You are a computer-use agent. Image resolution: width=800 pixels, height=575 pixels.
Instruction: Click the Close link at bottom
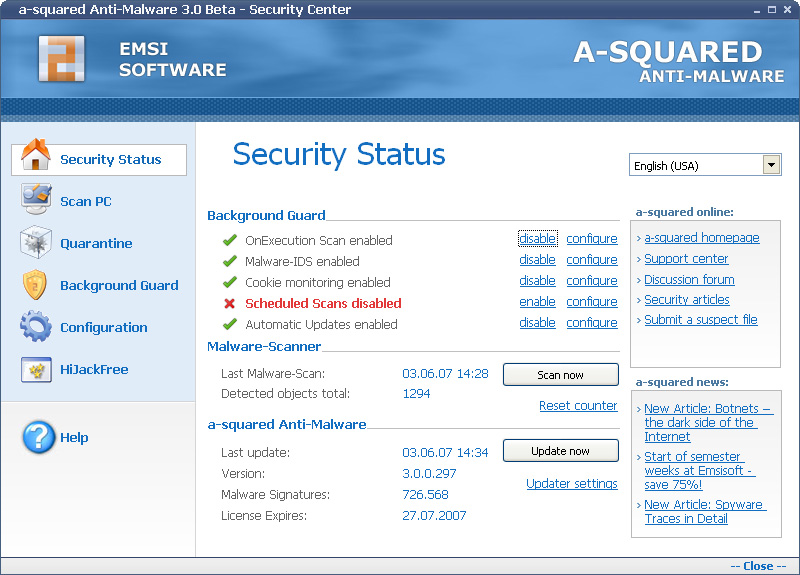coord(758,566)
